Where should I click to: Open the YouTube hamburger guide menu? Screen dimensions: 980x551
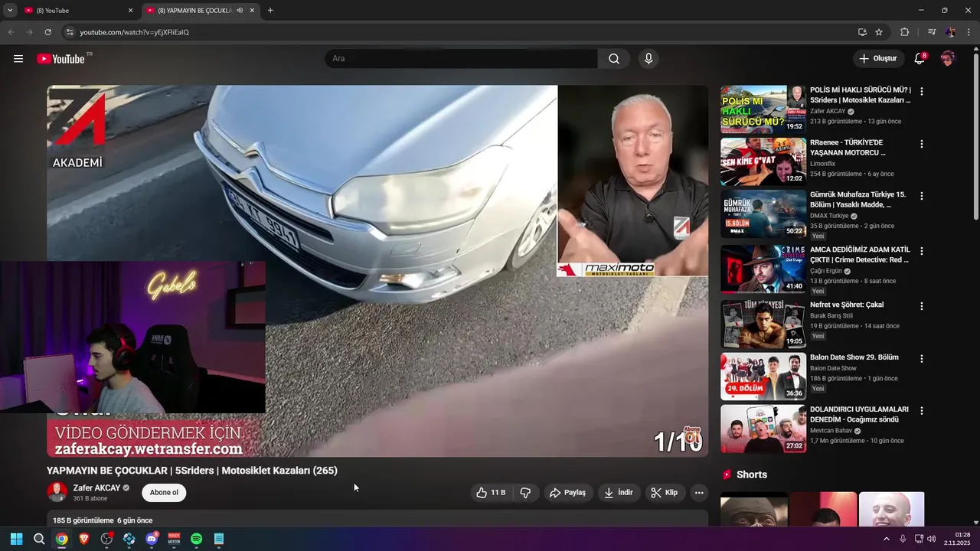pos(18,59)
